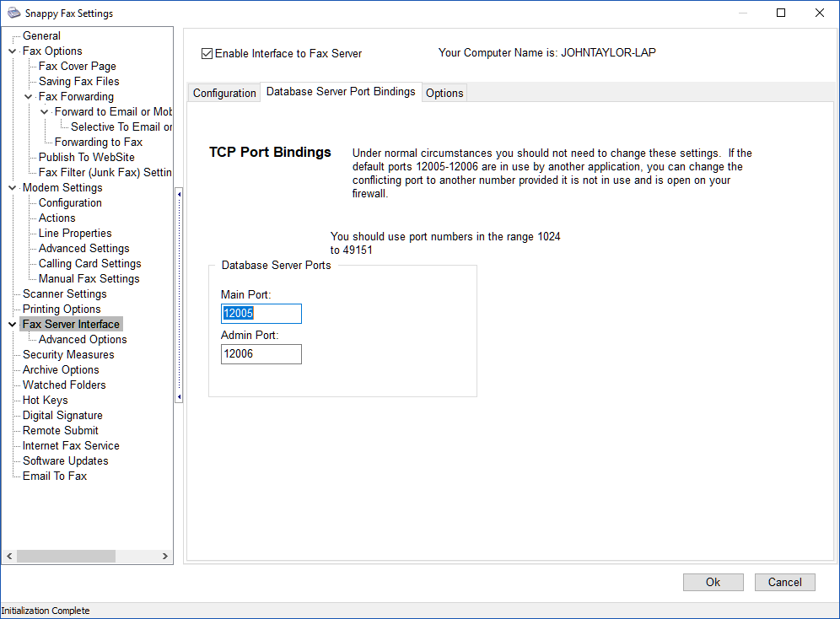Collapse Forward to Email or Mobile node
This screenshot has height=619, width=840.
(x=45, y=112)
